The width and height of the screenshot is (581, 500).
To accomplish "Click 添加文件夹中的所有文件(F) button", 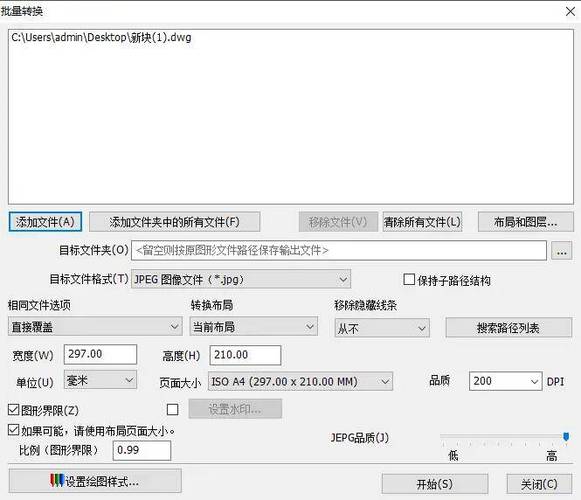I will [x=175, y=222].
